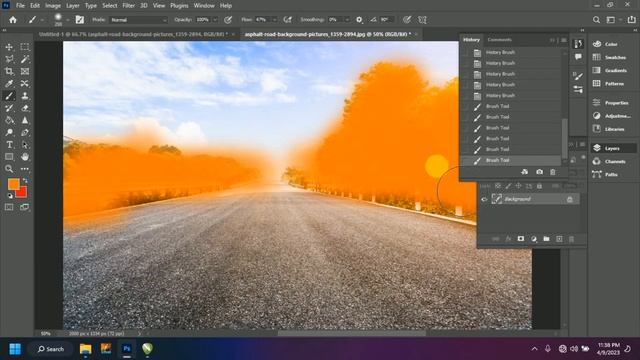Viewport: 640px width, 360px height.
Task: Select the Hand tool
Action: pos(25,157)
